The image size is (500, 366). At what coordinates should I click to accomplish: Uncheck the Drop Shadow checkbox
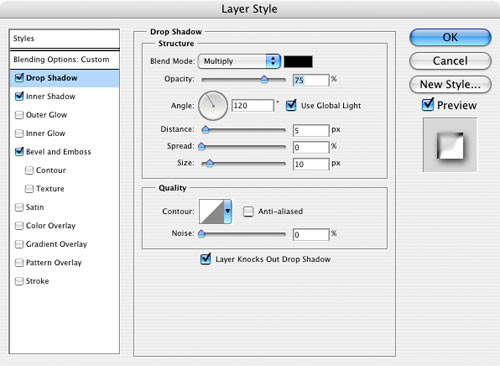click(19, 78)
